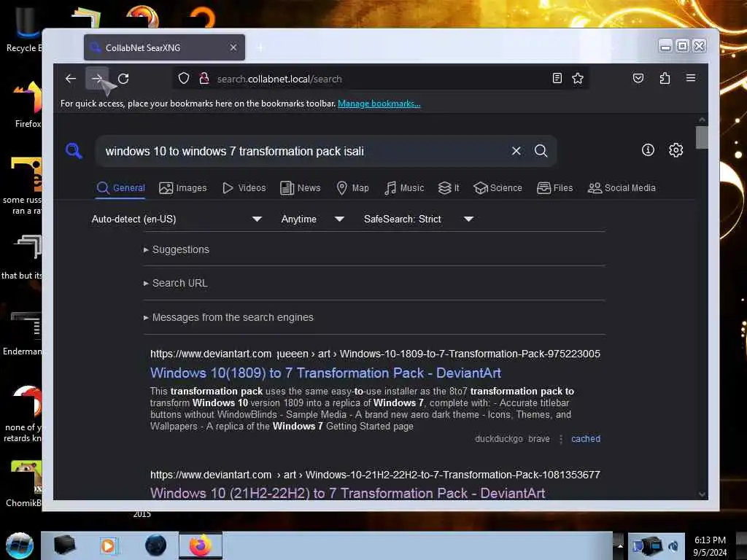Image resolution: width=747 pixels, height=560 pixels.
Task: Switch to the It search category
Action: (449, 187)
